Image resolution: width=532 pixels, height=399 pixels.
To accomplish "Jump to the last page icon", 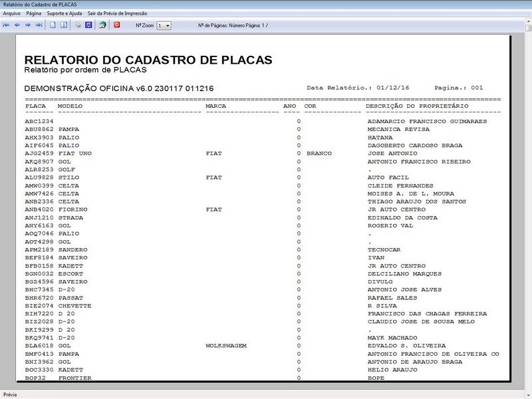I will click(38, 25).
